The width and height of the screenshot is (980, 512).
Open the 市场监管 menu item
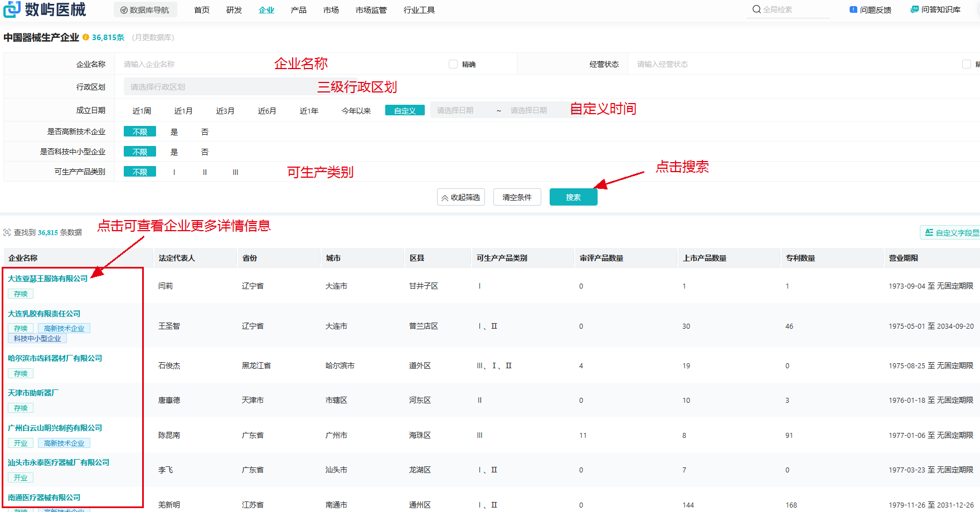click(x=371, y=10)
